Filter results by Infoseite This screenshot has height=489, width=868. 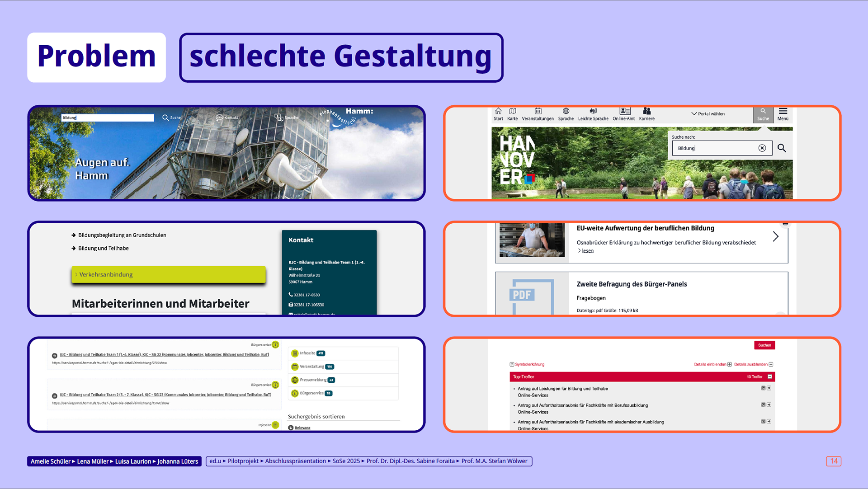coord(308,353)
